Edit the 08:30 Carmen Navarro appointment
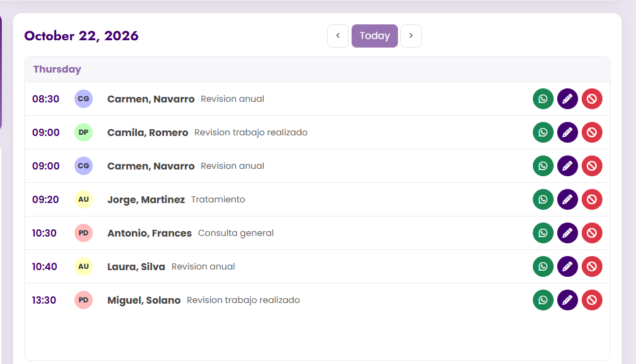This screenshot has width=636, height=364. tap(568, 99)
